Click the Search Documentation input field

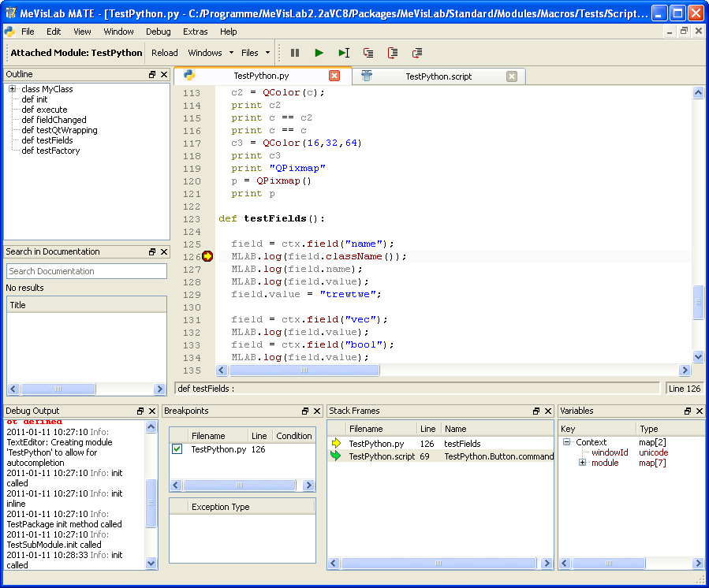pyautogui.click(x=87, y=271)
